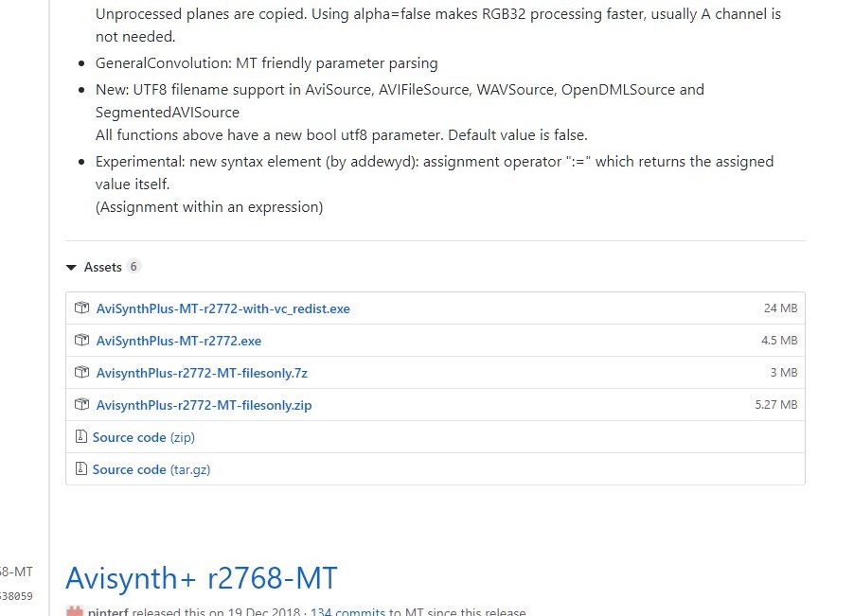The width and height of the screenshot is (854, 616).
Task: Click the pinterf avatar image
Action: [74, 611]
